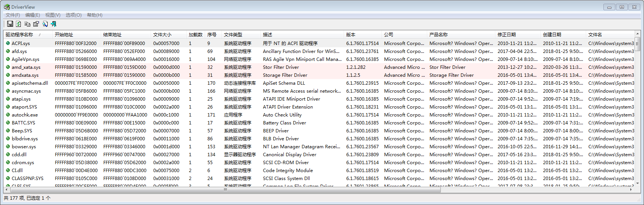This screenshot has width=644, height=205.
Task: Open the 视图(V) menu
Action: [53, 15]
